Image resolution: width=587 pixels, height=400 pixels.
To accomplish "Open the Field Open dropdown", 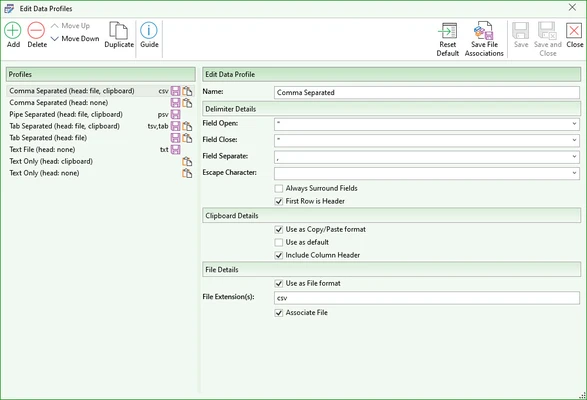I will point(574,124).
